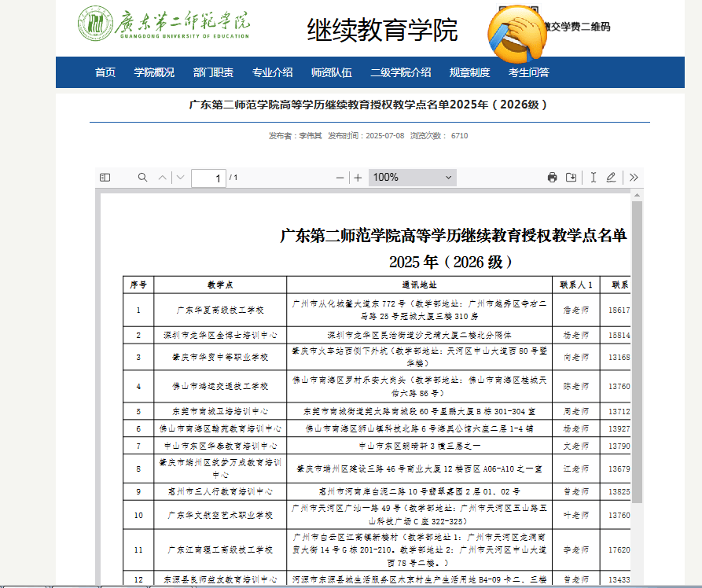Open the 100% zoom level dropdown

413,178
